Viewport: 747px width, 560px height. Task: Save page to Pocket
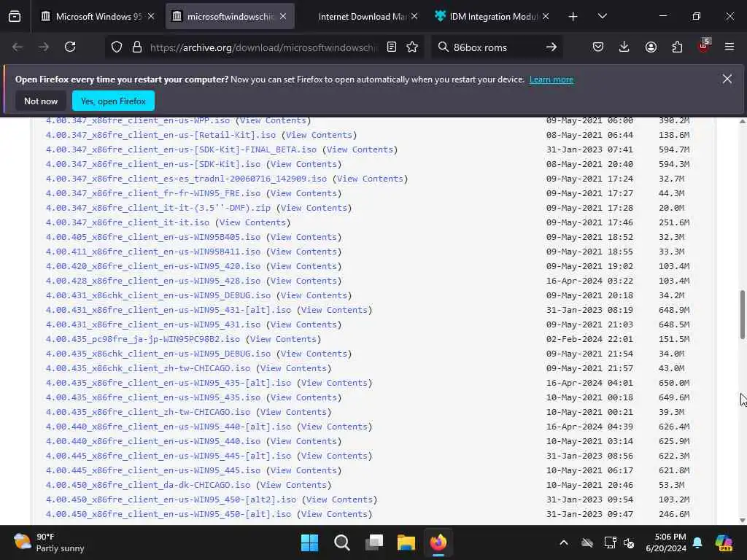[598, 47]
